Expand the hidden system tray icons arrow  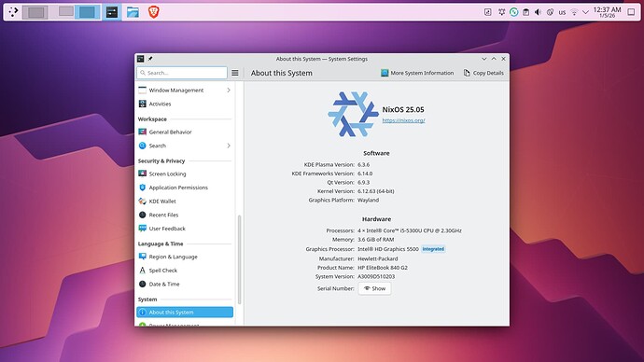pyautogui.click(x=586, y=12)
